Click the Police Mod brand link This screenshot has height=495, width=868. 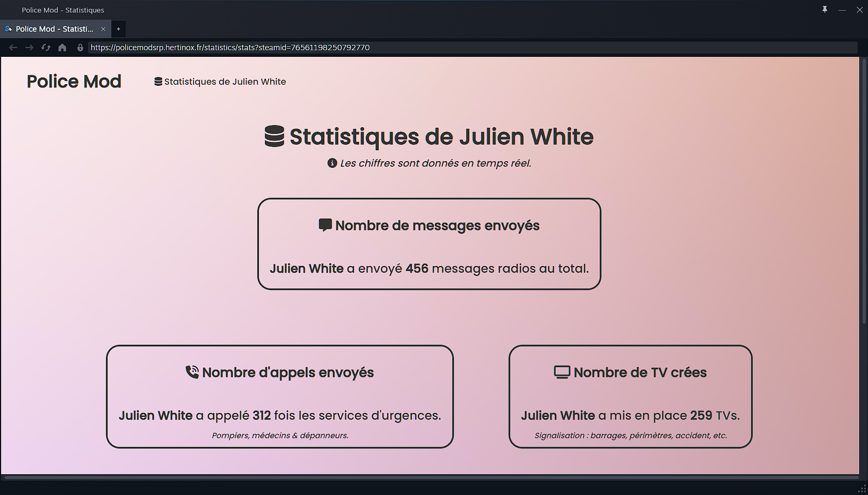click(74, 81)
